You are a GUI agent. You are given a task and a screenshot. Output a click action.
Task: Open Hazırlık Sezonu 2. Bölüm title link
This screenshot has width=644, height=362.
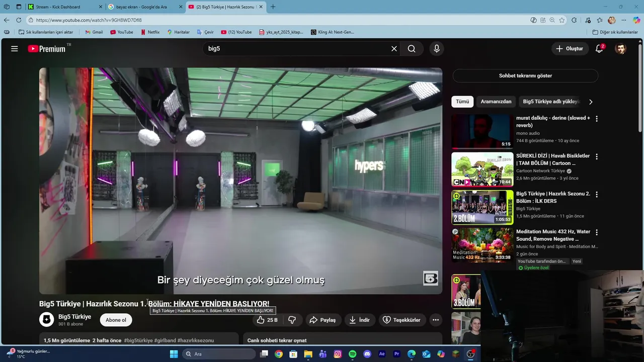(553, 197)
